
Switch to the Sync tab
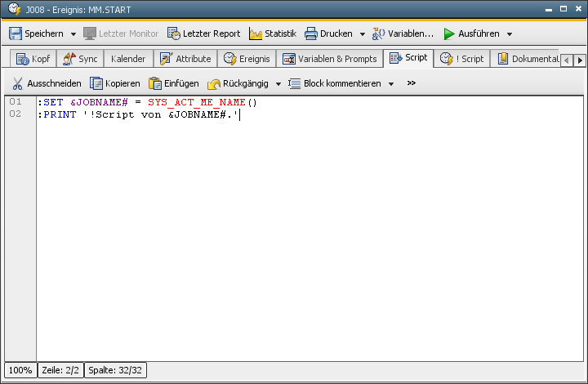click(x=80, y=59)
